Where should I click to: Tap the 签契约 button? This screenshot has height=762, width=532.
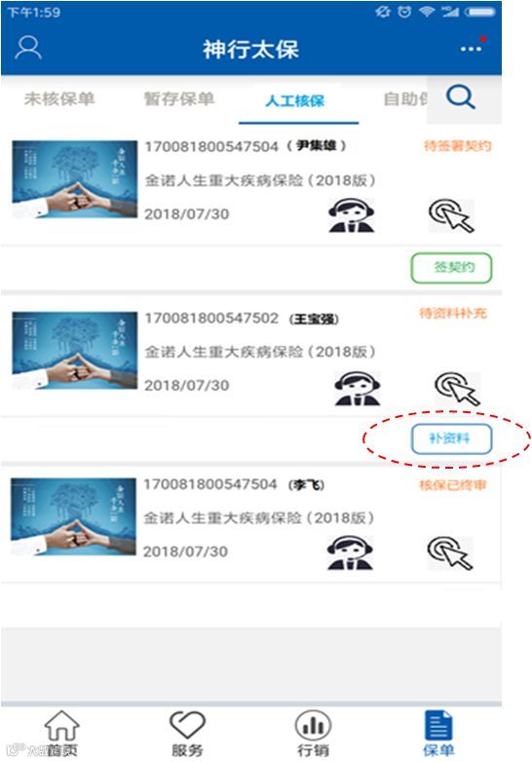[x=452, y=268]
